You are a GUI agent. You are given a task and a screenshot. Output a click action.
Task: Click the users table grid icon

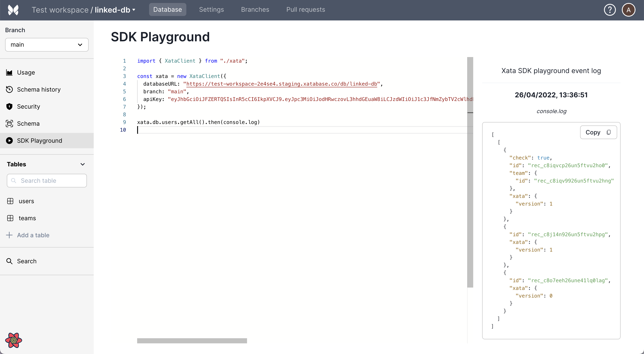click(10, 201)
